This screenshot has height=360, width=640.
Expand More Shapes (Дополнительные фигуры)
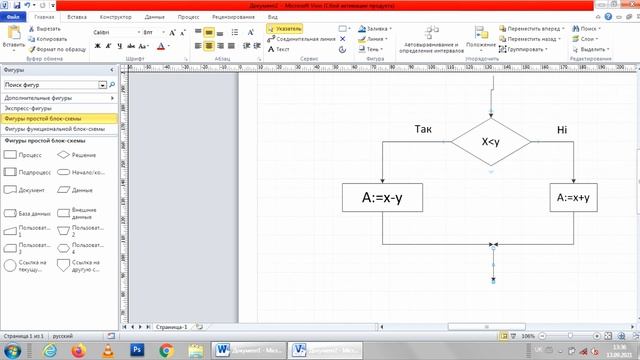tap(59, 98)
